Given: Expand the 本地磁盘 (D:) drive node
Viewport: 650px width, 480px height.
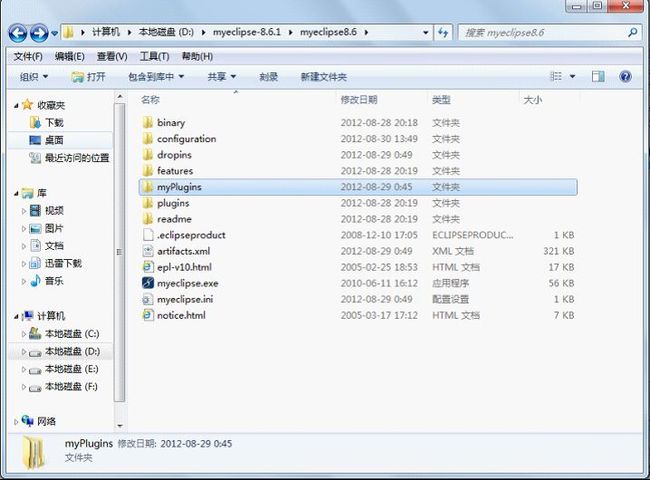Looking at the screenshot, I should [x=24, y=352].
